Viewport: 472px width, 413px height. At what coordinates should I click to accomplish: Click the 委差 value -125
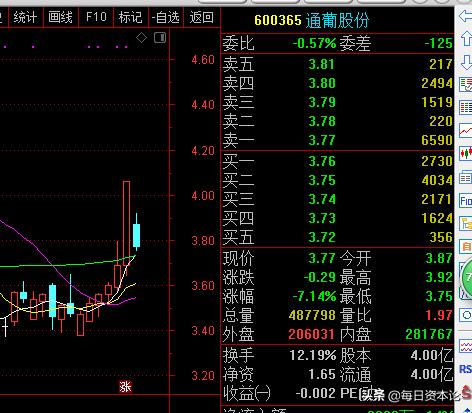(x=438, y=43)
